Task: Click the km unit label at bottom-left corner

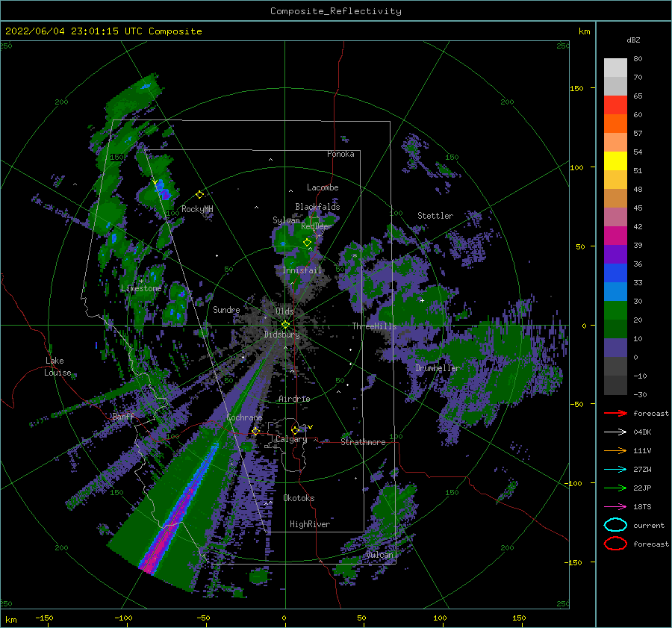Action: click(x=10, y=620)
